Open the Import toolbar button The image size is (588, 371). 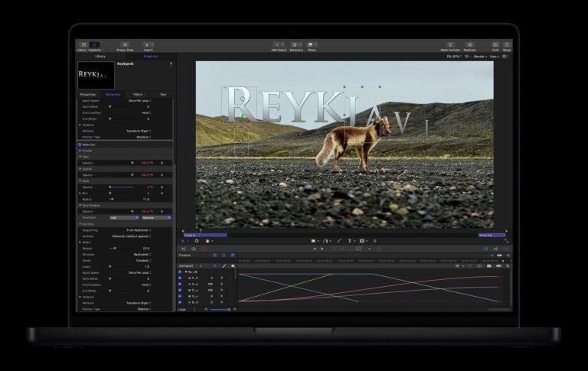(148, 46)
